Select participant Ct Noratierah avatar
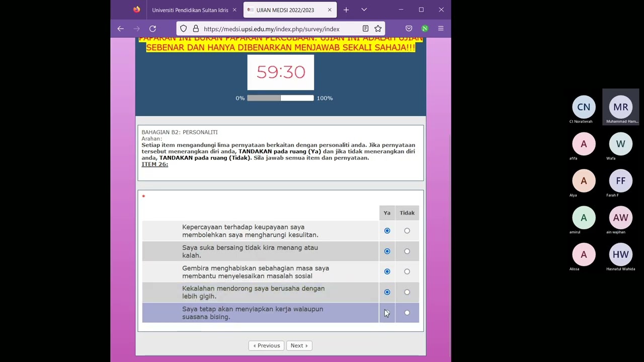 [584, 107]
